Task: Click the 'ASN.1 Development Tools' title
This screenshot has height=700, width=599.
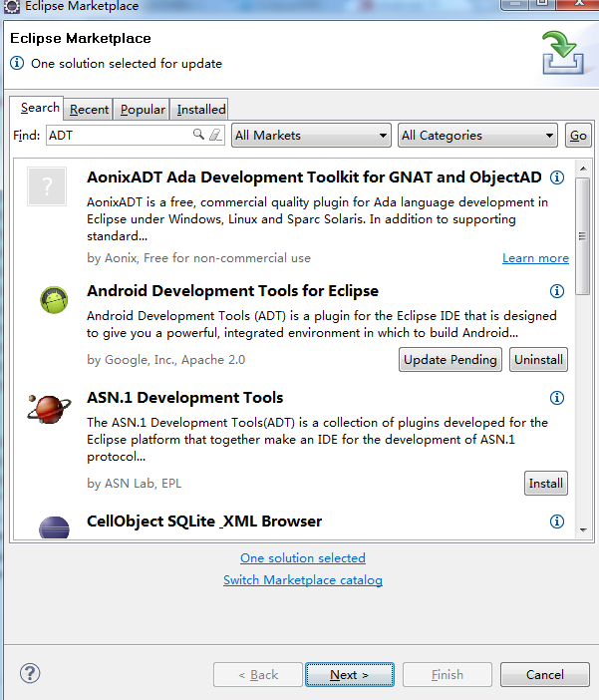Action: click(x=184, y=398)
